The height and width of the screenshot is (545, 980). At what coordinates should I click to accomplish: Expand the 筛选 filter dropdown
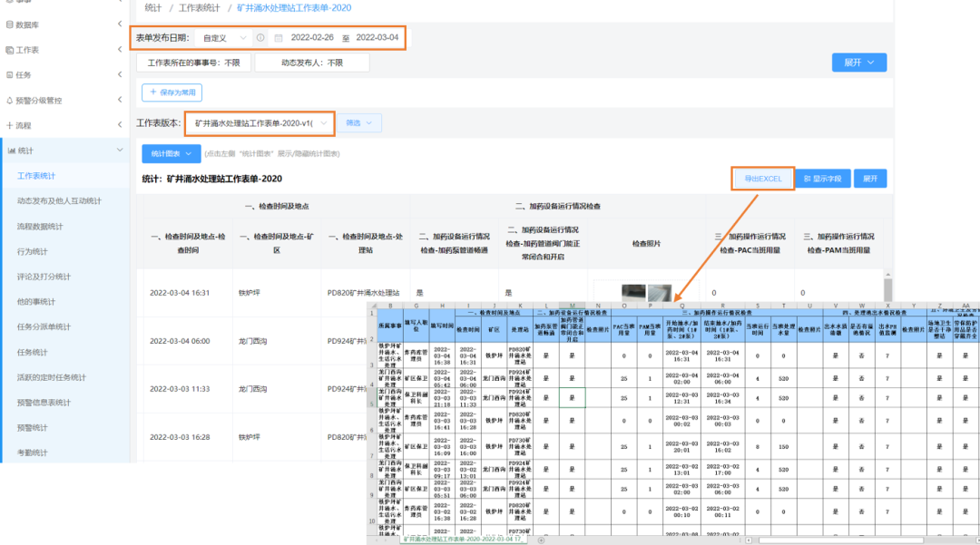359,122
